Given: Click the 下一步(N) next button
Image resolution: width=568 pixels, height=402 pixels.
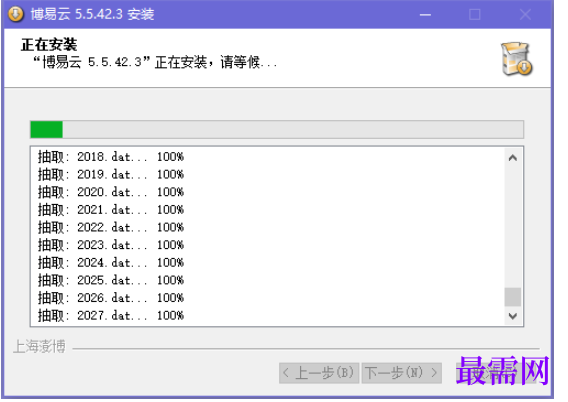Looking at the screenshot, I should pos(402,373).
